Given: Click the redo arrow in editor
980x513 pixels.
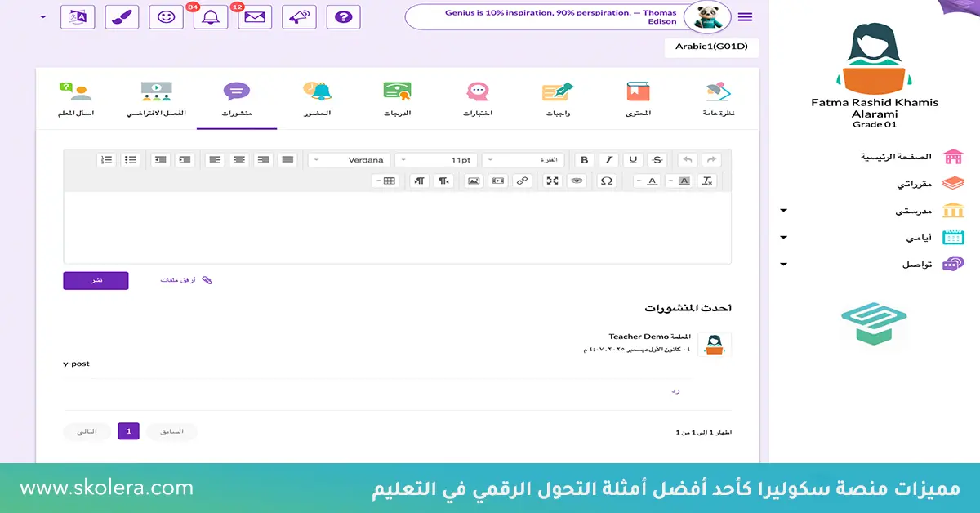Looking at the screenshot, I should (711, 160).
